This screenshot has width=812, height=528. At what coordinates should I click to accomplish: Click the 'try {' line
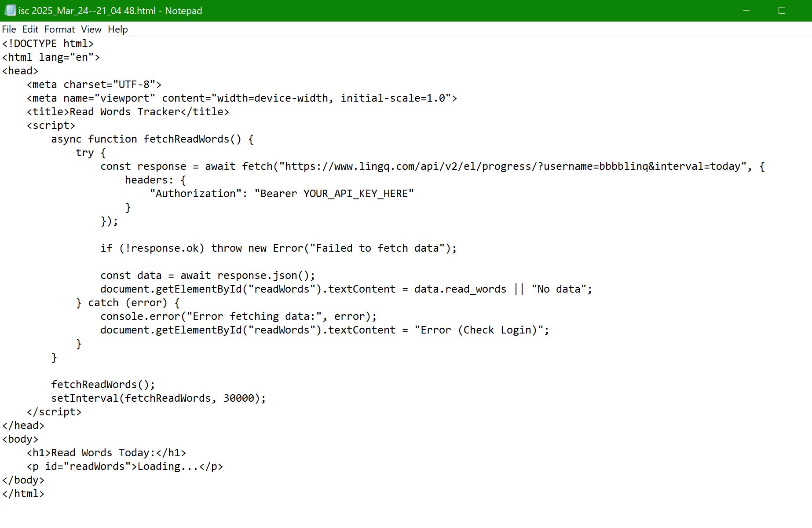(91, 153)
